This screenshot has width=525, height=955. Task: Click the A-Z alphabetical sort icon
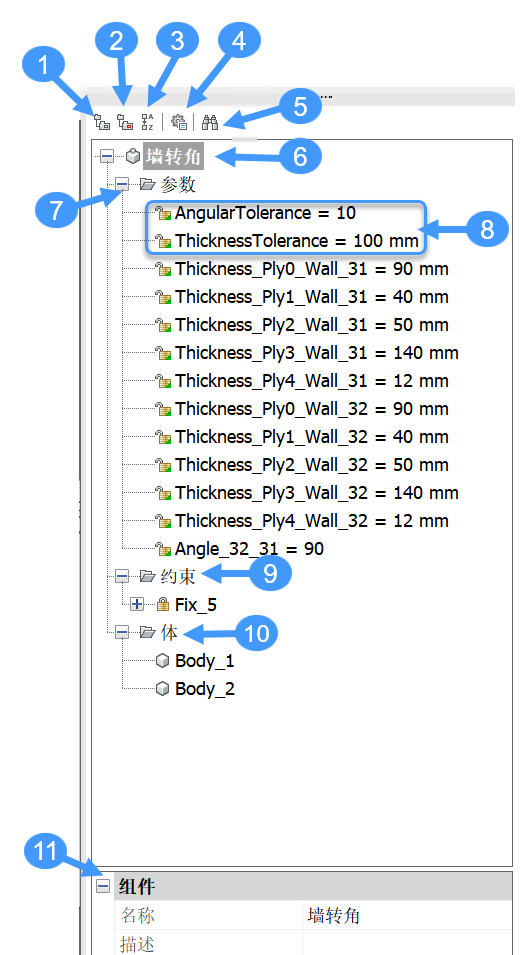point(148,121)
